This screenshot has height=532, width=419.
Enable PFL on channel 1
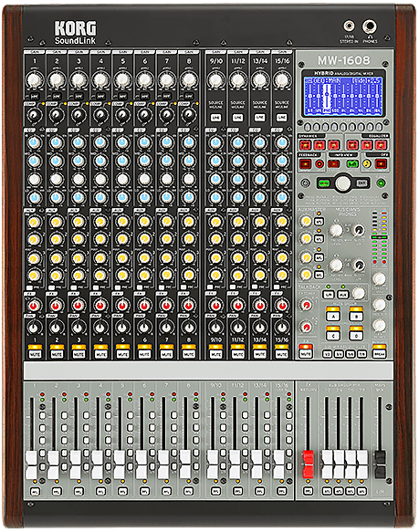coord(35,491)
